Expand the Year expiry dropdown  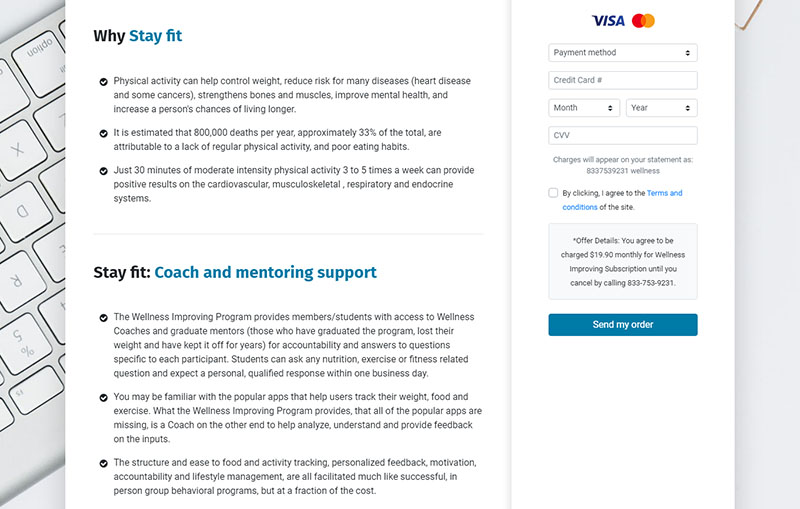[x=661, y=108]
